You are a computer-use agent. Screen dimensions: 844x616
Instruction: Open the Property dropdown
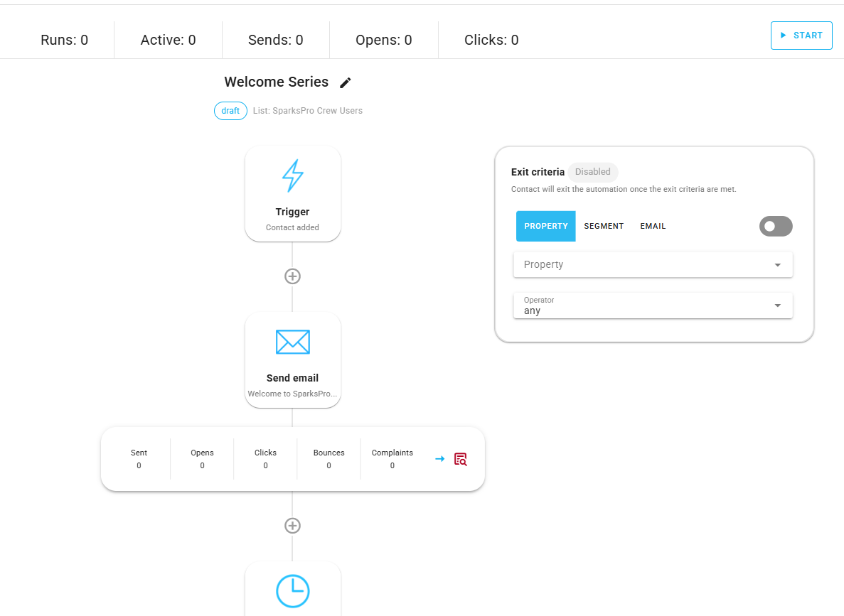653,265
